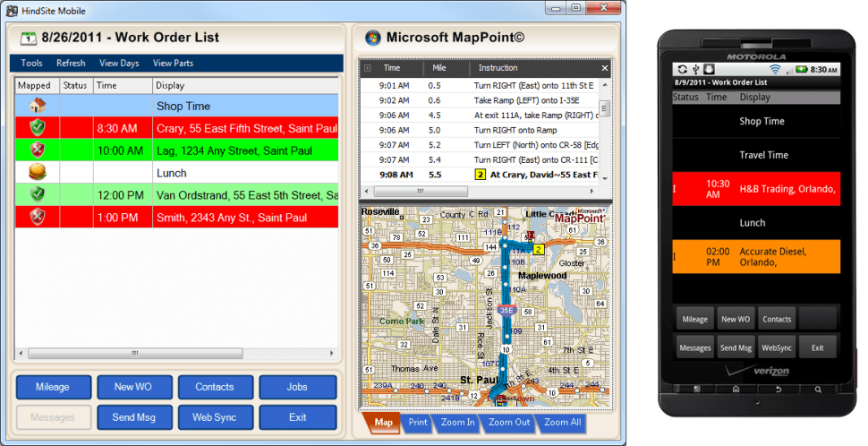Select the Print tab below the map
The image size is (868, 446).
click(x=417, y=422)
